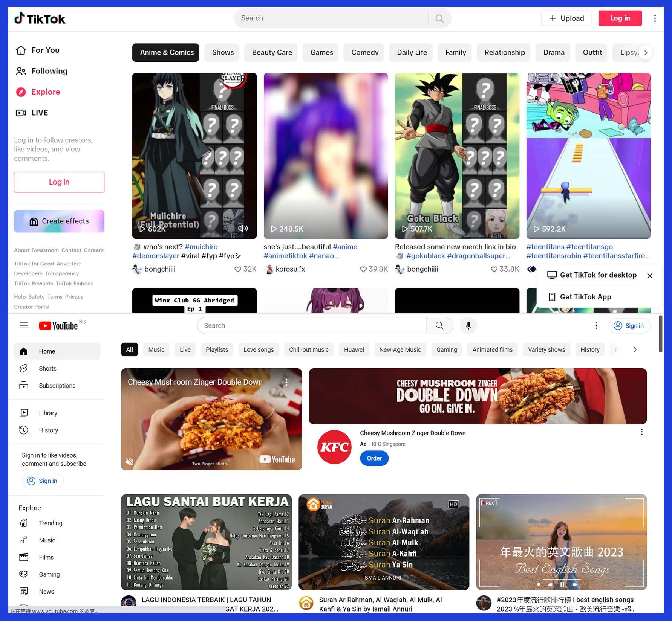
Task: Open YouTube settings three-dot menu
Action: coord(596,326)
